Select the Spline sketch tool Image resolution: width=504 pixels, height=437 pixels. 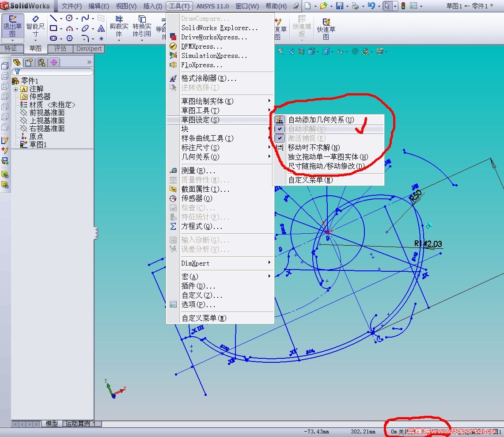click(x=85, y=18)
